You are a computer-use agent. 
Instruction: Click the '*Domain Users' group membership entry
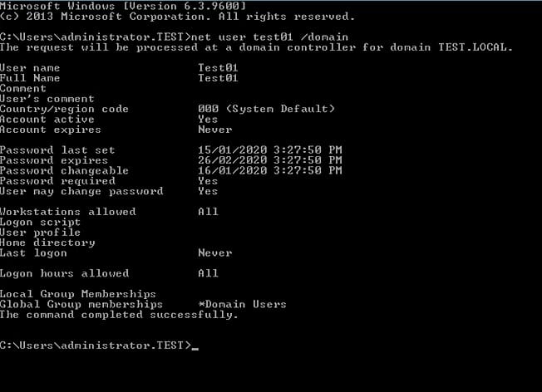(x=242, y=304)
